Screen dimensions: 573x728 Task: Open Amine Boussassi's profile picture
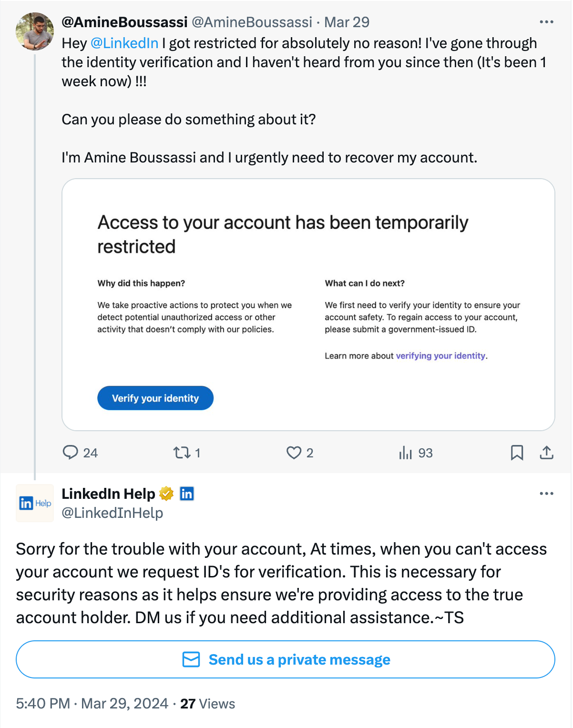[34, 31]
